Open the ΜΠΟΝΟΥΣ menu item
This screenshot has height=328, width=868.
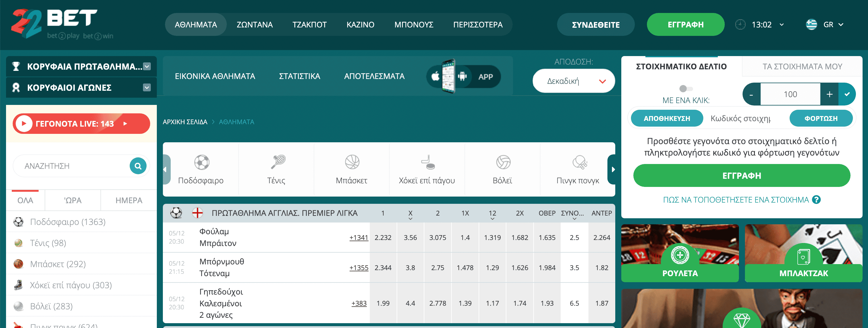click(413, 25)
